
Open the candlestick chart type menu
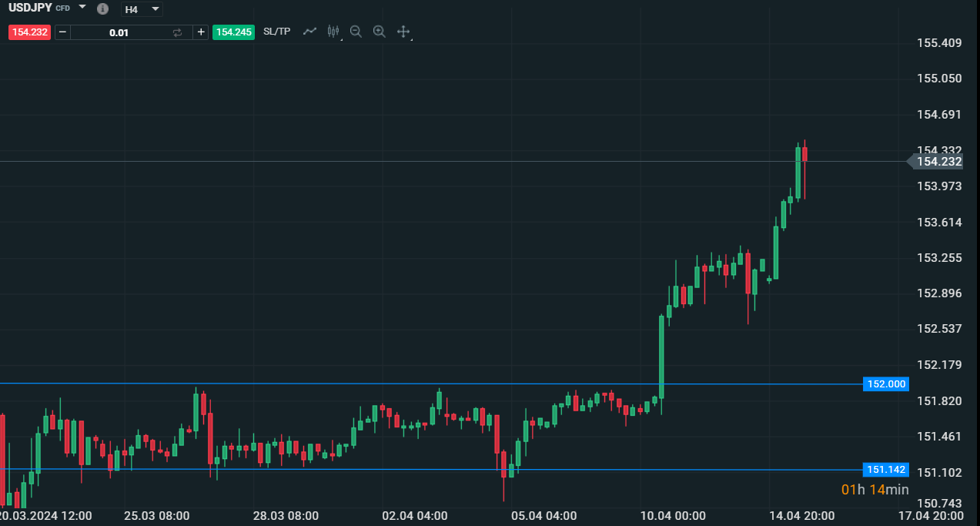[x=333, y=32]
